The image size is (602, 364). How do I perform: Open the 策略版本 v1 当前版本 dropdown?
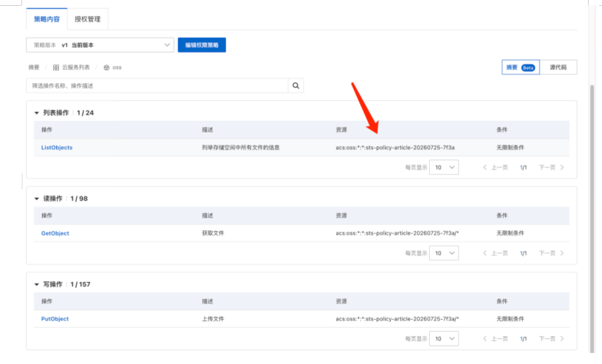point(100,45)
